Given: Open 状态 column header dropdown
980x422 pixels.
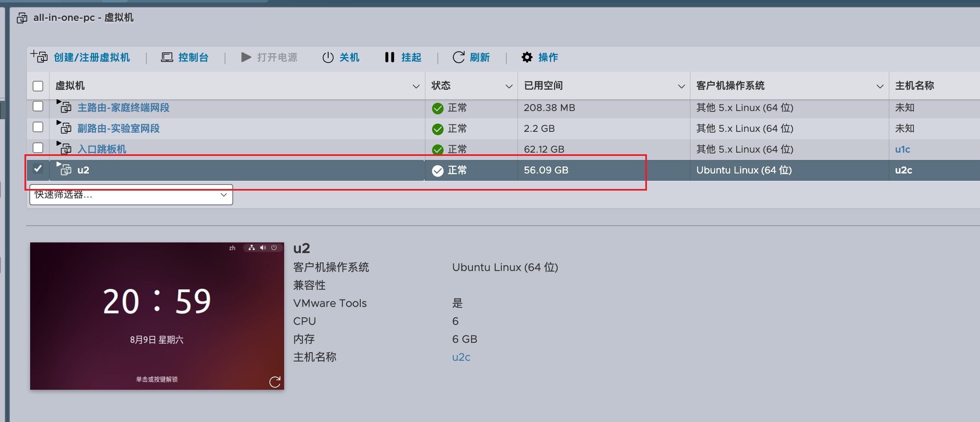Looking at the screenshot, I should click(x=509, y=86).
